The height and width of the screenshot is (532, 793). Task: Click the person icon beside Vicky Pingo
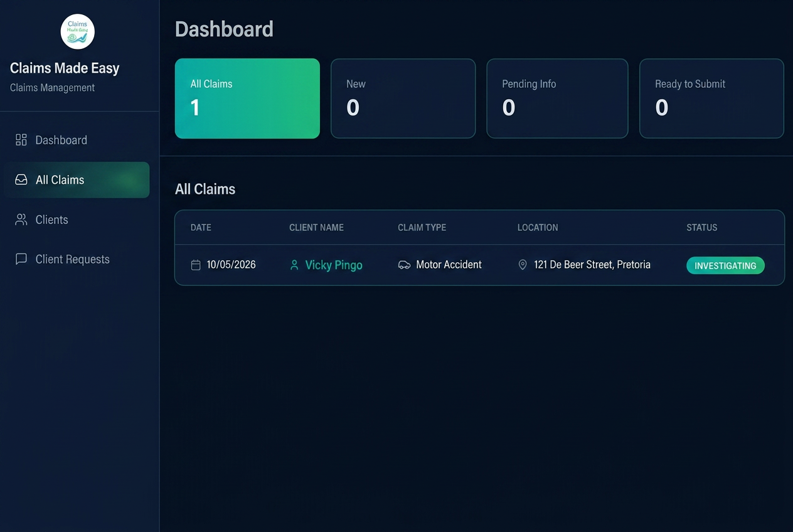[294, 265]
